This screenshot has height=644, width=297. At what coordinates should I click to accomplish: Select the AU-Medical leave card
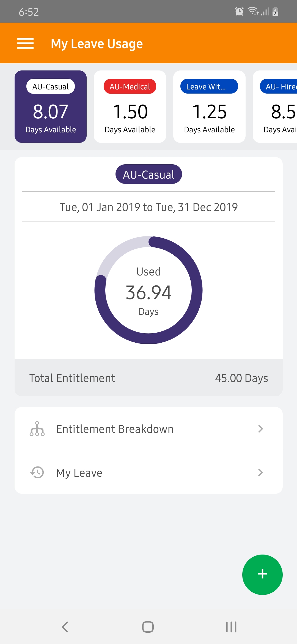pos(130,107)
